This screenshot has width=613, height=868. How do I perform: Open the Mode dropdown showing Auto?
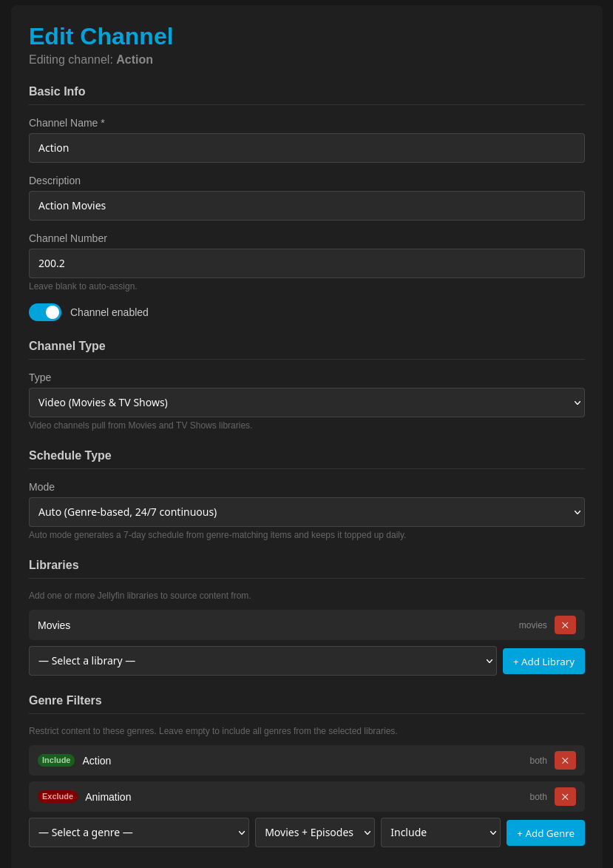pyautogui.click(x=306, y=511)
